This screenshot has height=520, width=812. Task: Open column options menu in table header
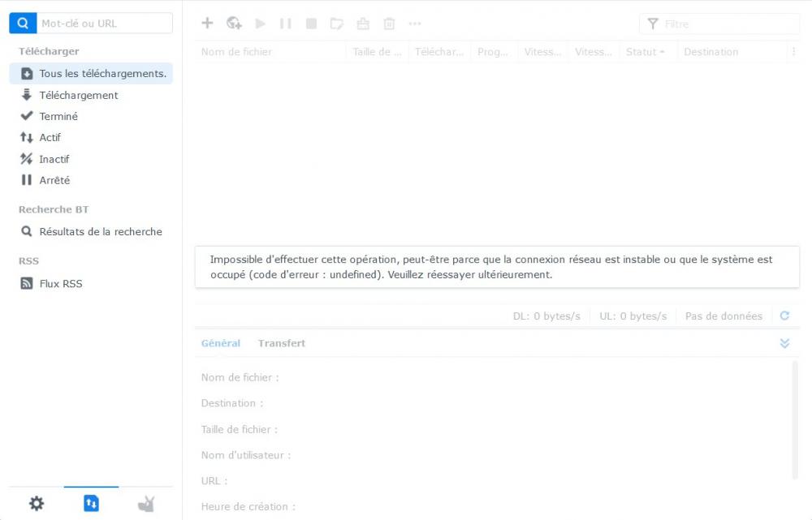[793, 52]
